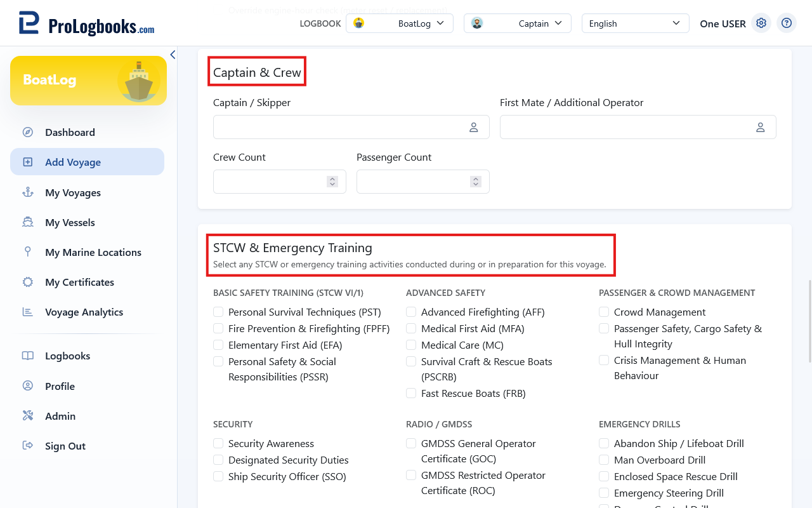Check GMDSS General Operator Certificate (GOC)
Viewport: 812px width, 508px height.
coord(411,443)
